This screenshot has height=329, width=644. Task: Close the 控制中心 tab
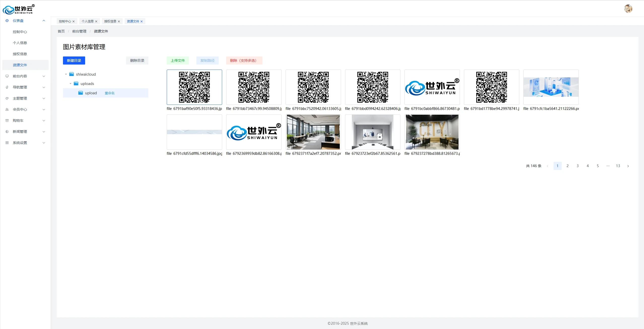pyautogui.click(x=74, y=21)
